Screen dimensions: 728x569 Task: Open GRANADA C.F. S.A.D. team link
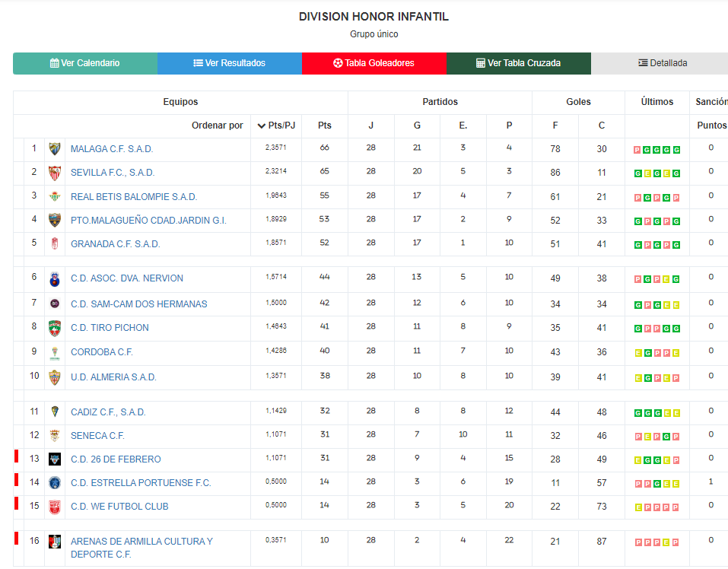pos(115,244)
